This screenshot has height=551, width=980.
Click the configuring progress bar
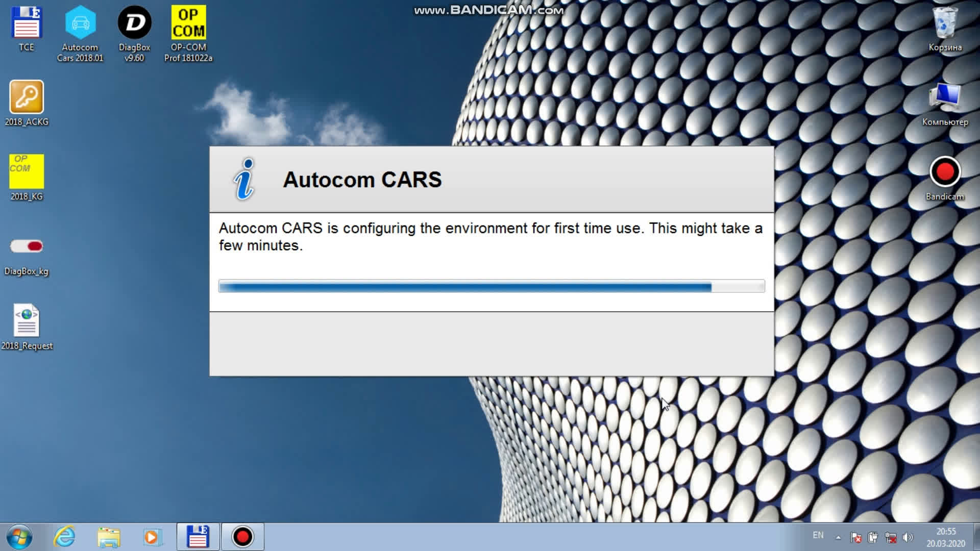(492, 286)
